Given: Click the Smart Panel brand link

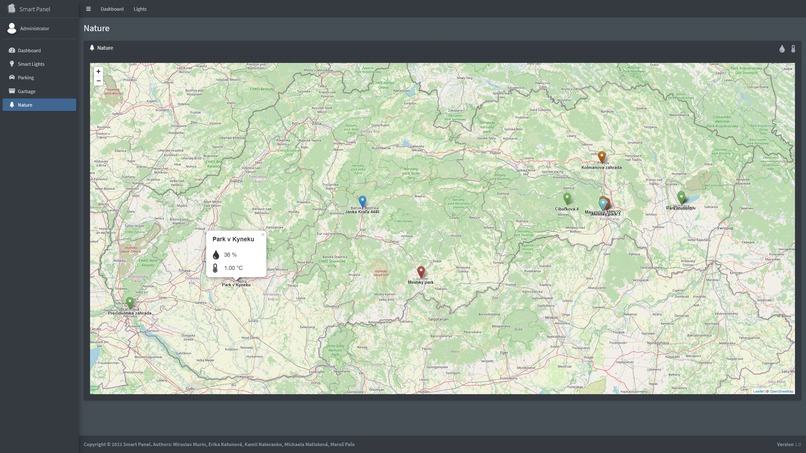Looking at the screenshot, I should (34, 9).
